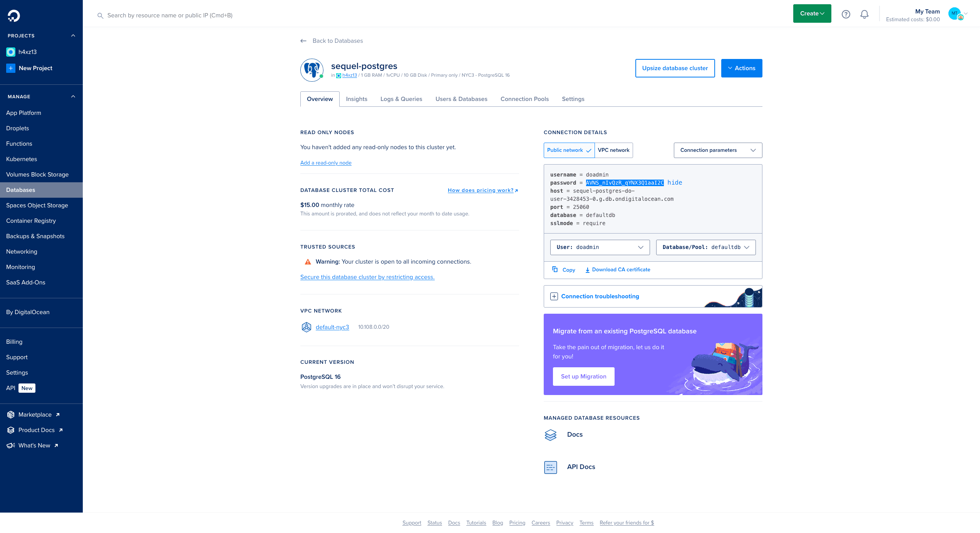Select the Public network toggle
The image size is (980, 533).
point(569,150)
